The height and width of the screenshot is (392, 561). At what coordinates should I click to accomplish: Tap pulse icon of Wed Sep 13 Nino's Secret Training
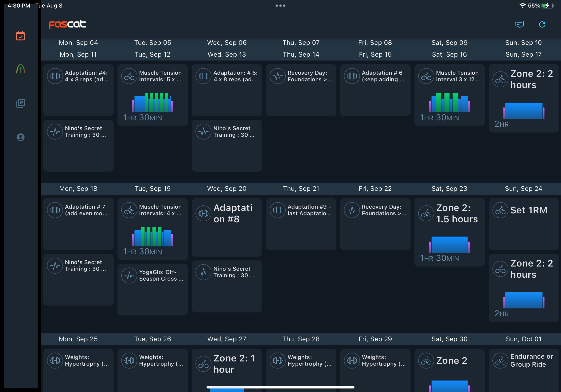pyautogui.click(x=203, y=132)
